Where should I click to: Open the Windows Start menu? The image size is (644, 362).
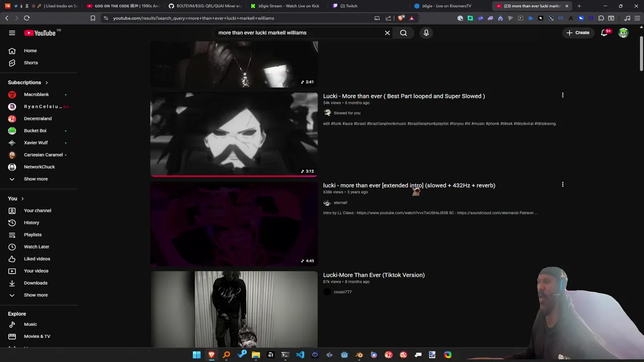click(x=197, y=355)
